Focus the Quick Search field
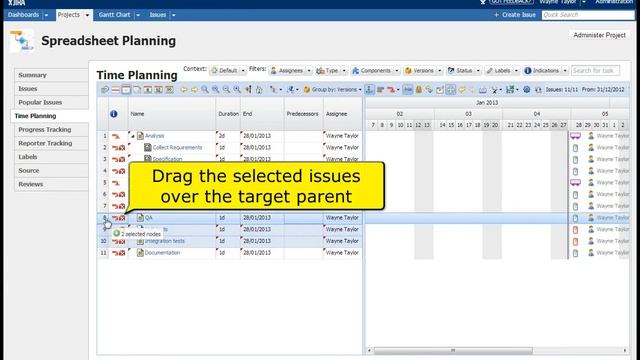The width and height of the screenshot is (640, 360). [588, 15]
